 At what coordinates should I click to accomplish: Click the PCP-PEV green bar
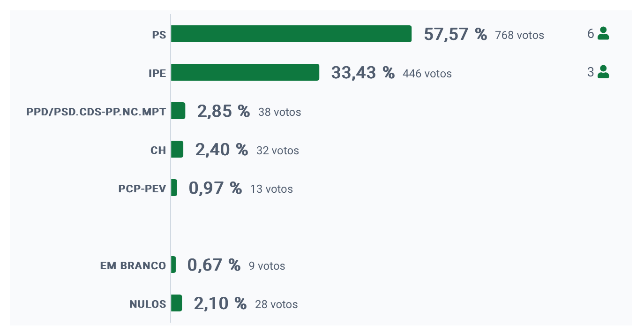[x=174, y=188]
